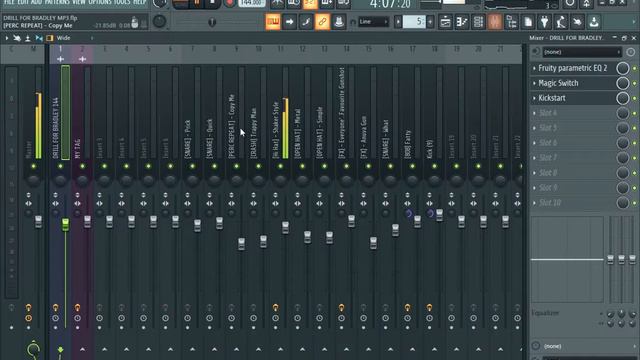Open the Piano roll window from toolbar
The image size is (640, 360).
click(x=462, y=22)
